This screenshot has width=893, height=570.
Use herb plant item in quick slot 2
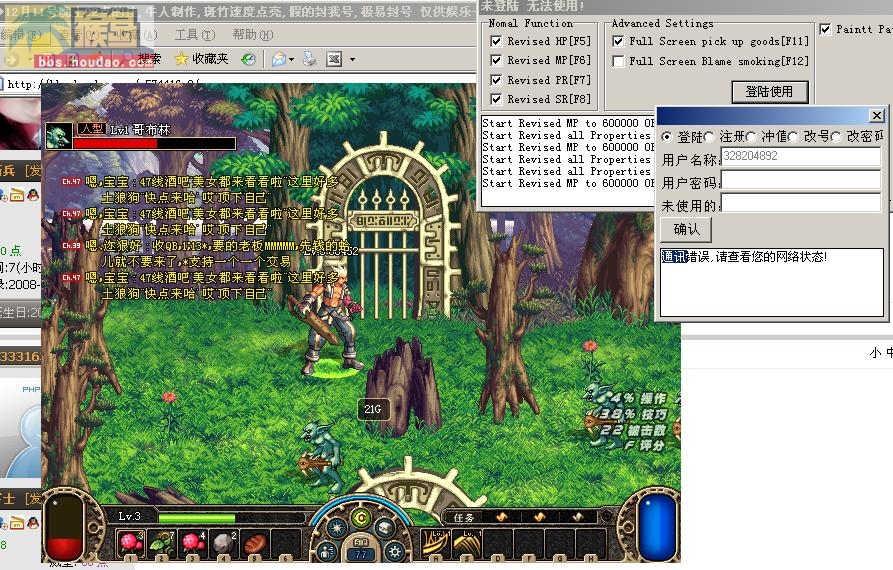(162, 543)
